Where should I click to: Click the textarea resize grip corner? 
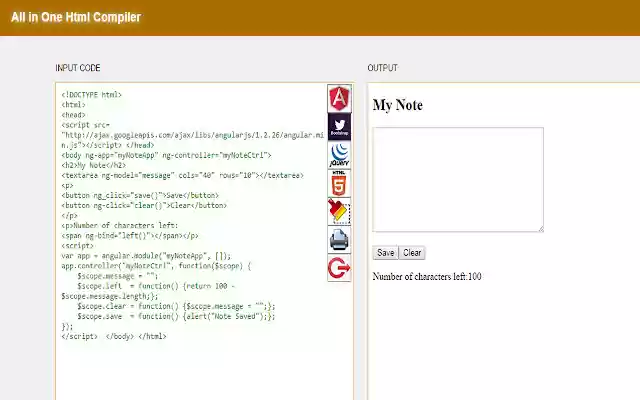pyautogui.click(x=541, y=229)
